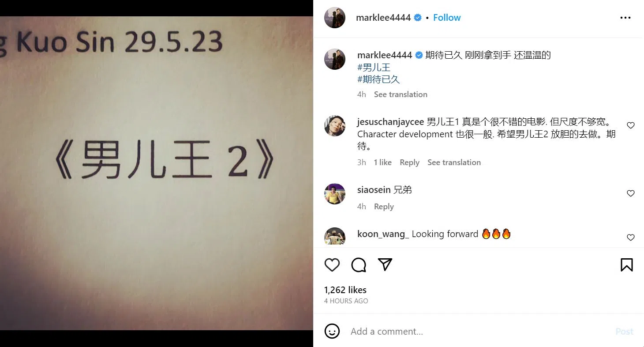The image size is (644, 347).
Task: Open siaosein's profile avatar
Action: click(335, 194)
